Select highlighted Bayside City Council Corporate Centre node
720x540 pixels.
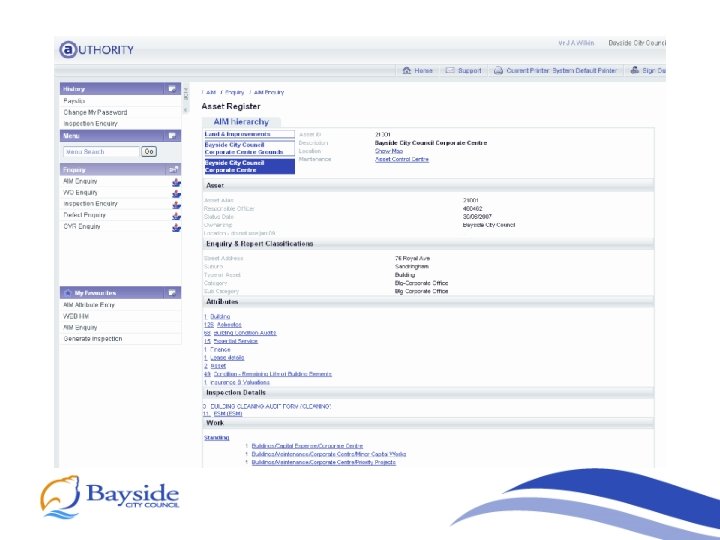[x=249, y=166]
